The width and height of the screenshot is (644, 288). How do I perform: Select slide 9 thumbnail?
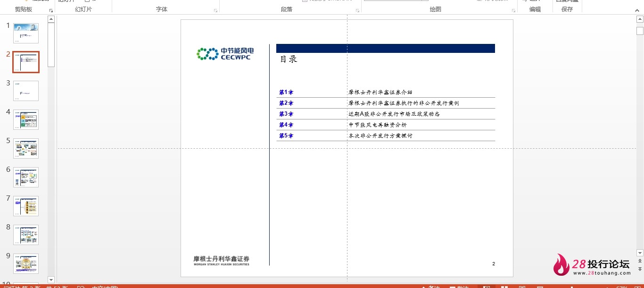(26, 263)
